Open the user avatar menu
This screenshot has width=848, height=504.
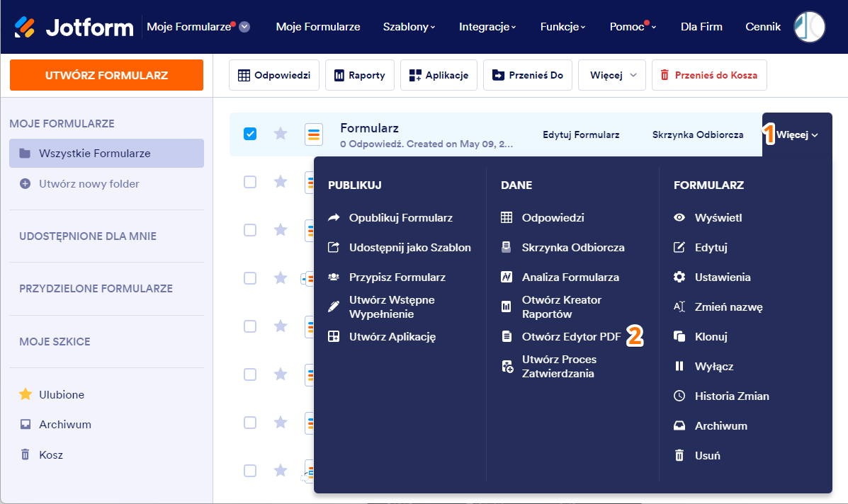tap(809, 26)
